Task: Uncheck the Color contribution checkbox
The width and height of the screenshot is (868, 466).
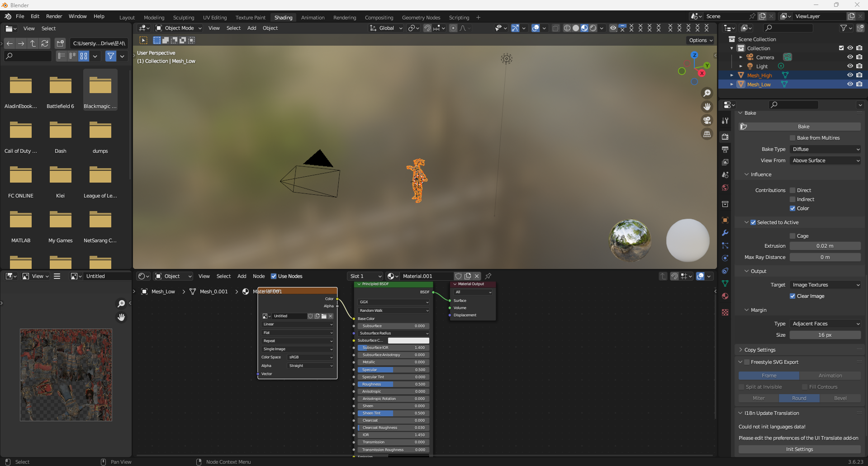Action: pyautogui.click(x=792, y=208)
